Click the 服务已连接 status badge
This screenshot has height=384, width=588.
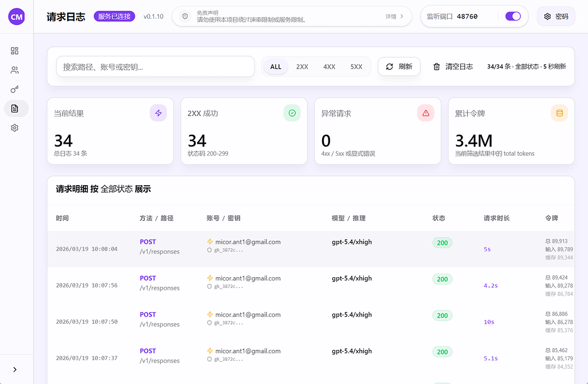(114, 16)
